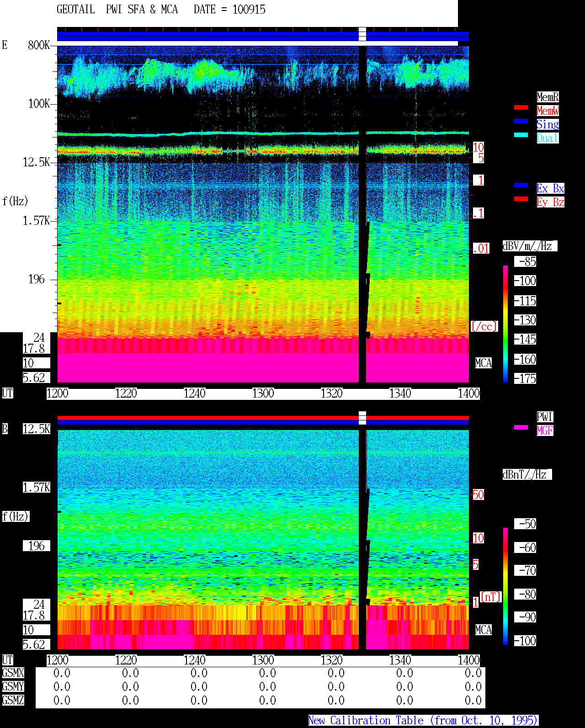The height and width of the screenshot is (728, 585).
Task: Select the Dual legend label
Action: point(548,138)
